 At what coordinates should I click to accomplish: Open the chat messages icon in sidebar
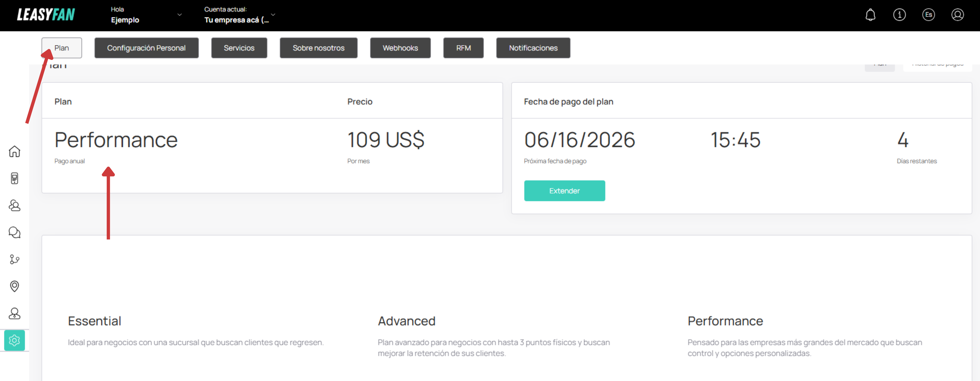(x=14, y=232)
